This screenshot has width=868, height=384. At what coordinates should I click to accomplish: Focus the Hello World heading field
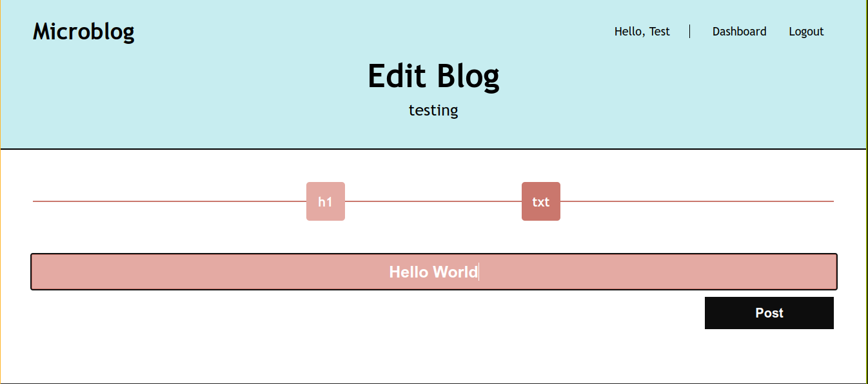433,272
